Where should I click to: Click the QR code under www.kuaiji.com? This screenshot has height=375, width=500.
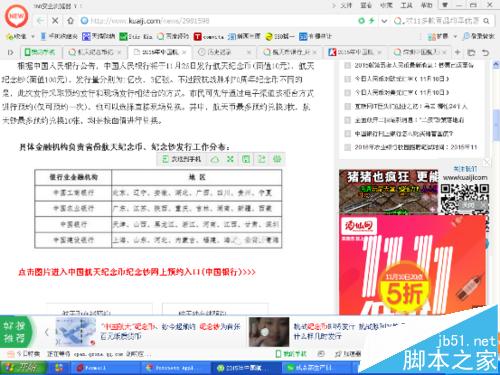[465, 199]
